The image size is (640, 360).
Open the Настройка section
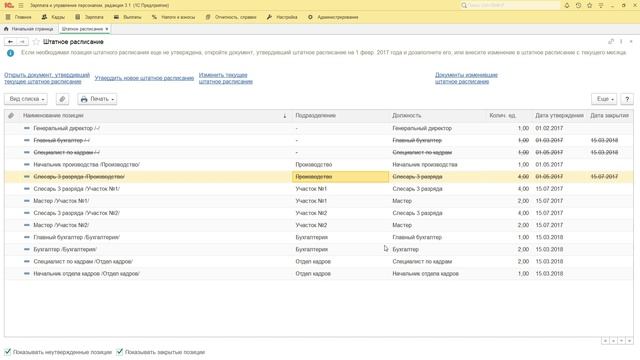point(282,17)
